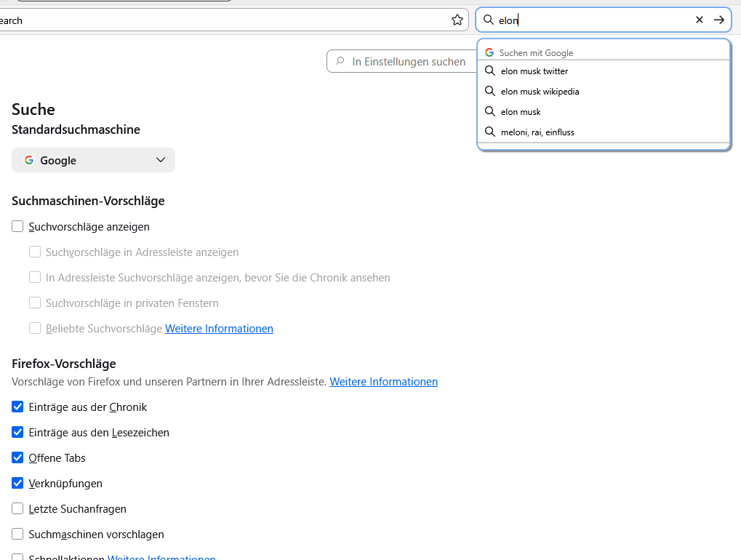Clear the search bar with X icon
This screenshot has height=560, width=741.
click(x=700, y=20)
